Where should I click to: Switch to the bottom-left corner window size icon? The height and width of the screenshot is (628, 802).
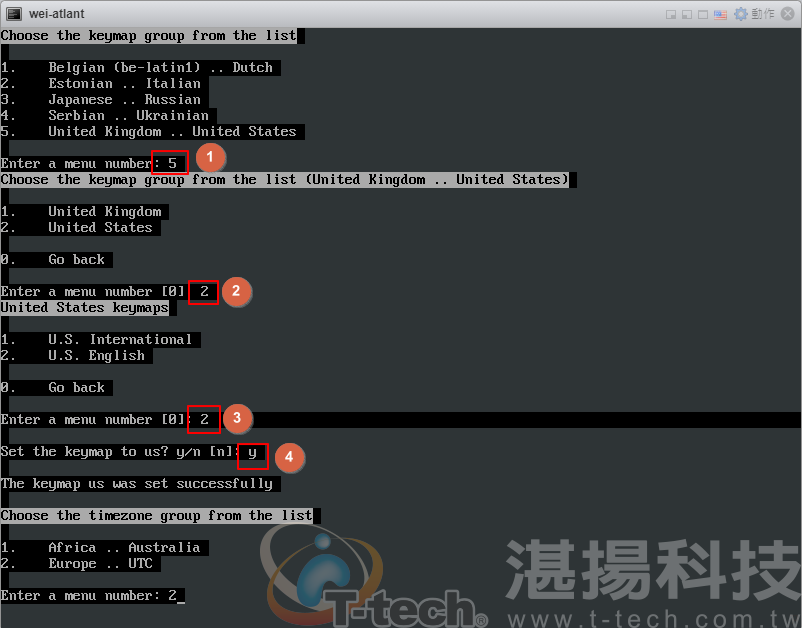[x=687, y=14]
